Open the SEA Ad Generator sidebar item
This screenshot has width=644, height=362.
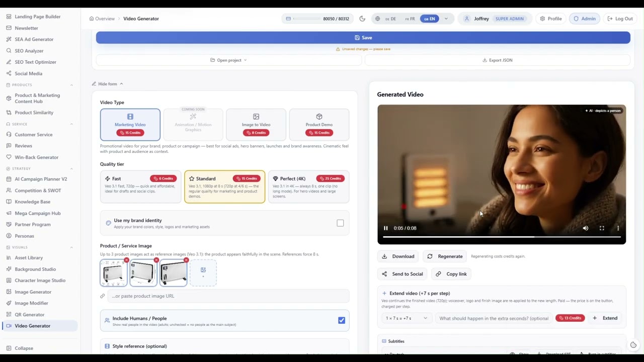pyautogui.click(x=34, y=39)
